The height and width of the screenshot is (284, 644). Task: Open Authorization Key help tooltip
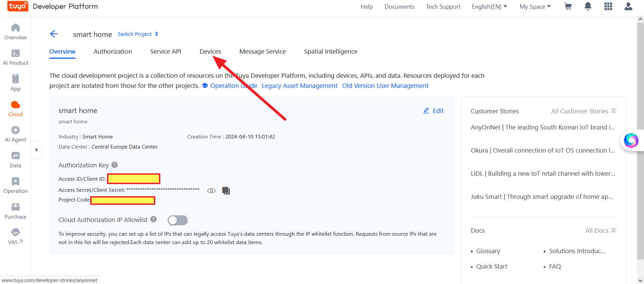[x=115, y=165]
